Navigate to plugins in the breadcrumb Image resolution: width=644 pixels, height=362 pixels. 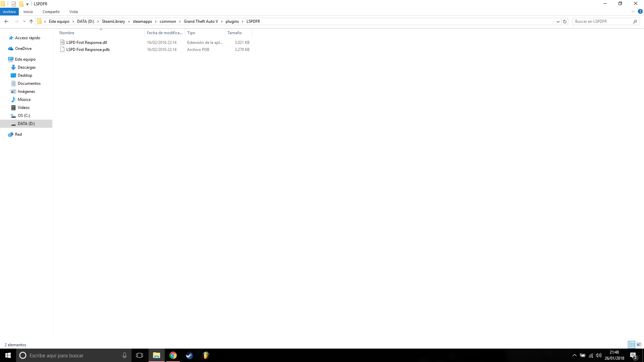(232, 21)
